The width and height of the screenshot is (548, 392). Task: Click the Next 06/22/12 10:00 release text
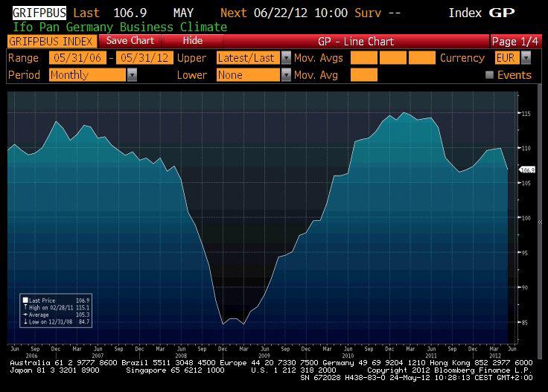pos(284,13)
